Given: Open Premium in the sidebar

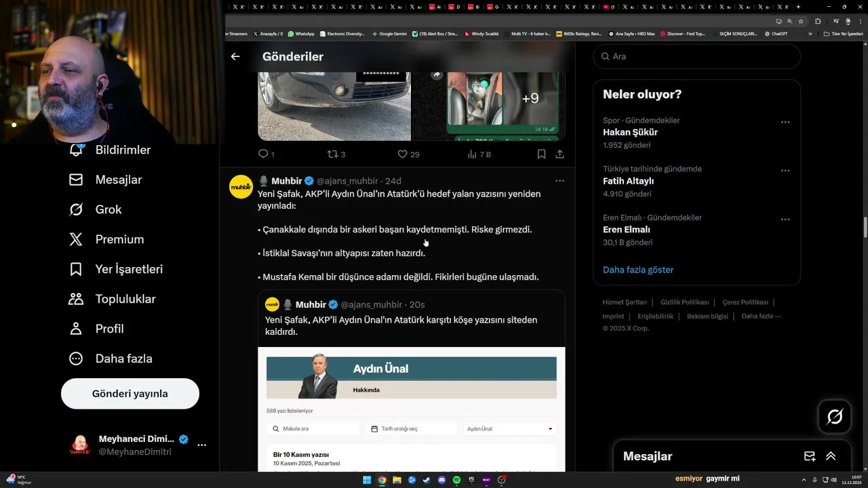Looking at the screenshot, I should pyautogui.click(x=106, y=239).
